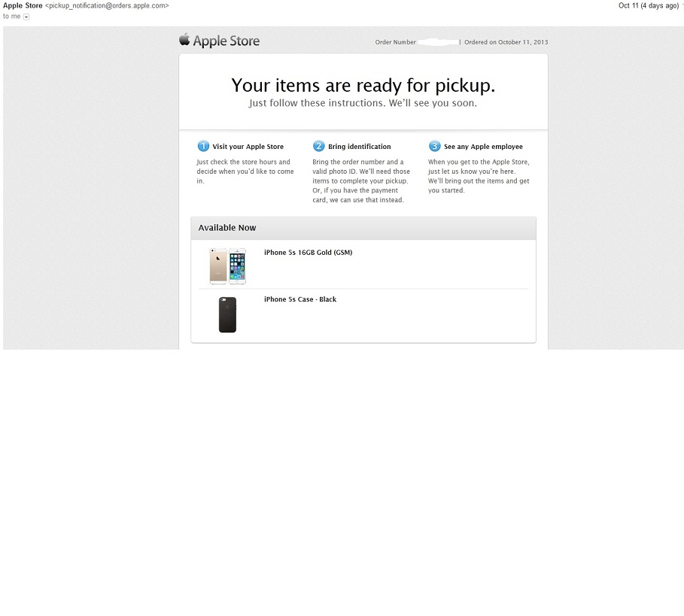Click the 'Order Number' label
Image resolution: width=684 pixels, height=616 pixels.
pos(395,42)
